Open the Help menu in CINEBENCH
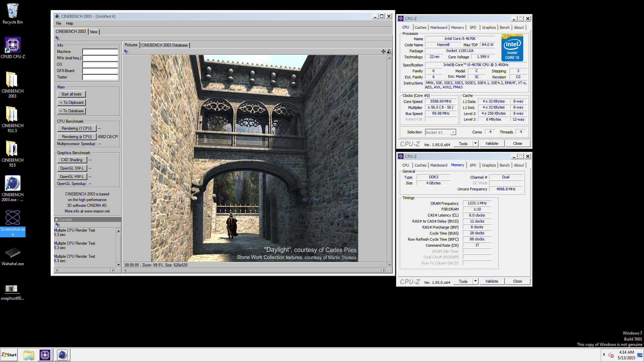644x362 pixels. 69,23
